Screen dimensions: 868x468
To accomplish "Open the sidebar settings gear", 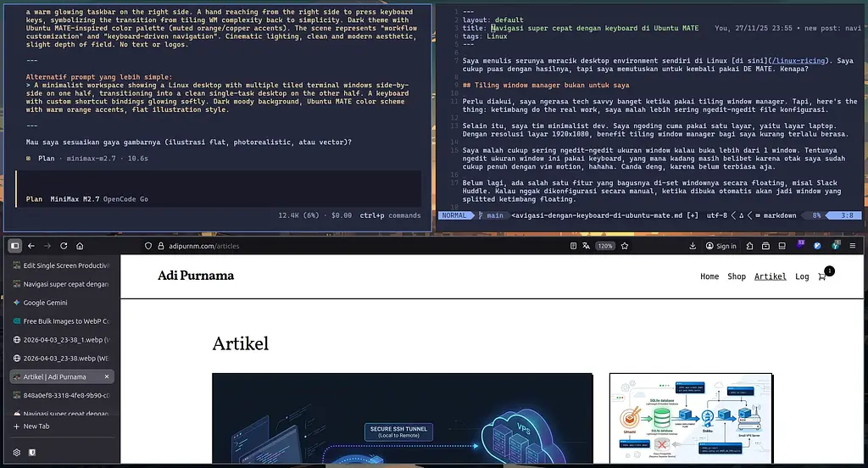I will [16, 453].
